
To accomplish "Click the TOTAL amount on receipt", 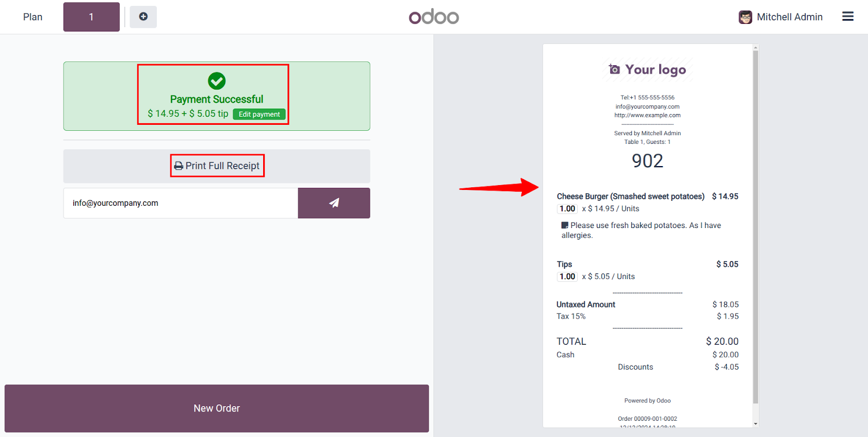I will point(722,341).
